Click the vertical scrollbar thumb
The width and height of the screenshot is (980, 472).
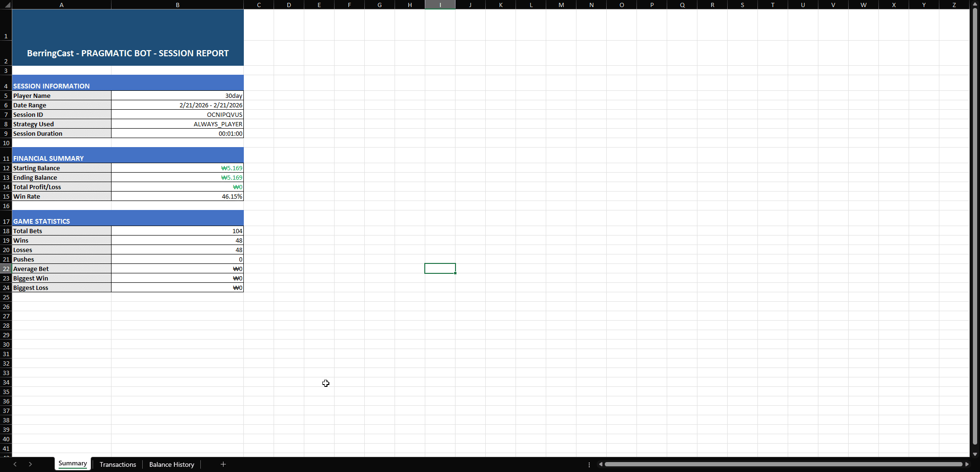975,226
